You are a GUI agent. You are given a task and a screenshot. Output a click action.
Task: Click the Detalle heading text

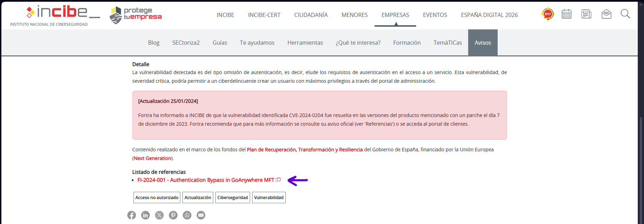coord(141,64)
